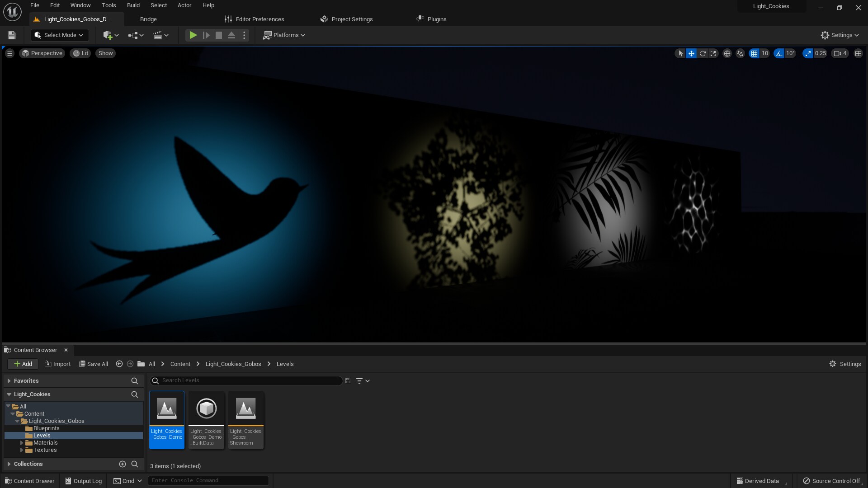Screen dimensions: 868x488
Task: Click the Play level button
Action: (193, 35)
